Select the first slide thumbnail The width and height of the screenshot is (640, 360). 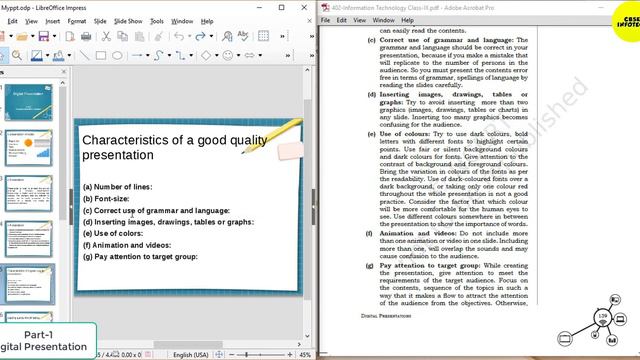[29, 102]
